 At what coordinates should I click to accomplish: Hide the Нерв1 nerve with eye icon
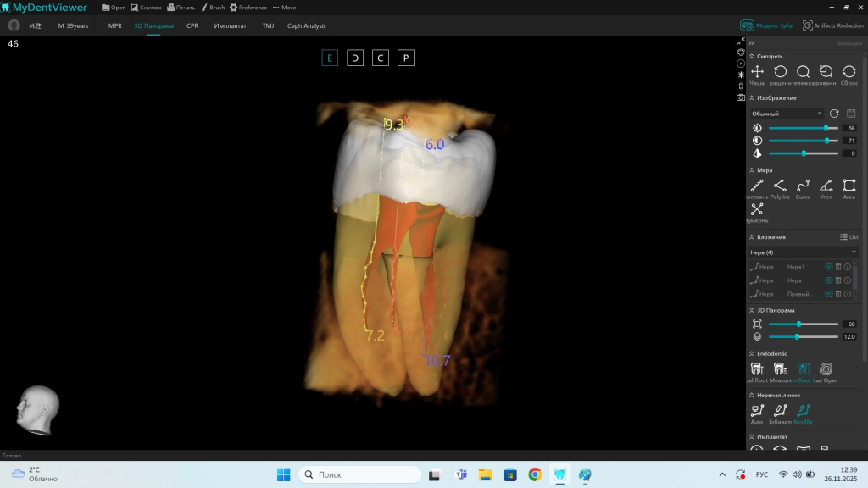pyautogui.click(x=828, y=267)
